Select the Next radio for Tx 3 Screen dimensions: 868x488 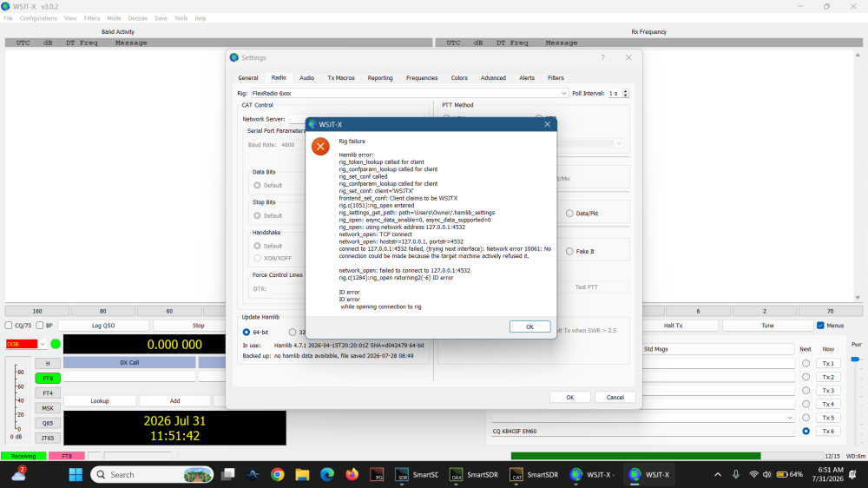(x=806, y=391)
